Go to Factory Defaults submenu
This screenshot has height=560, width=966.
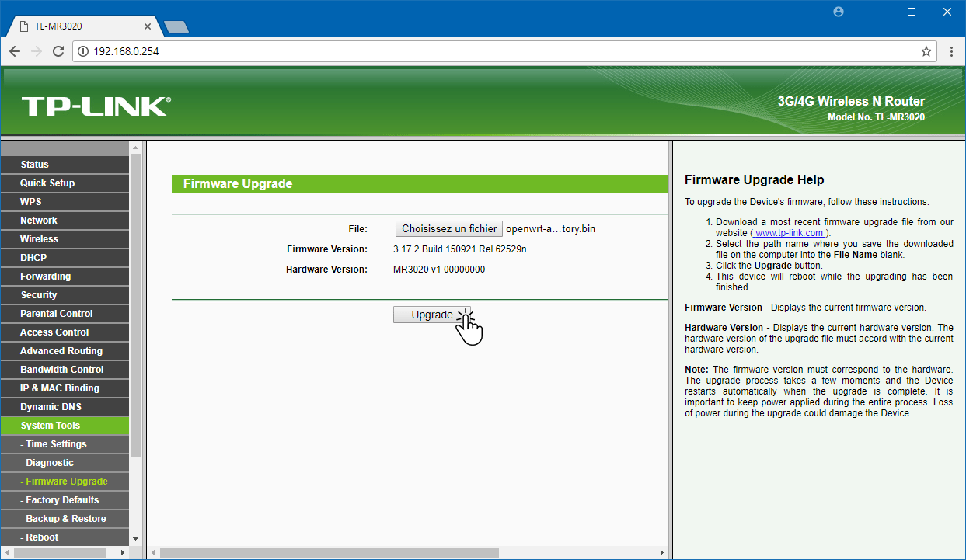pyautogui.click(x=65, y=500)
